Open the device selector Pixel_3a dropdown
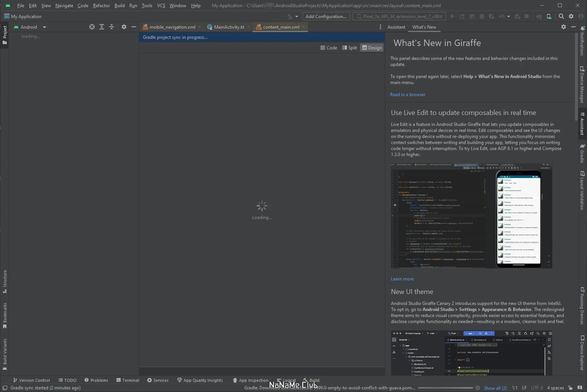Viewport: 587px width, 392px height. [x=399, y=16]
